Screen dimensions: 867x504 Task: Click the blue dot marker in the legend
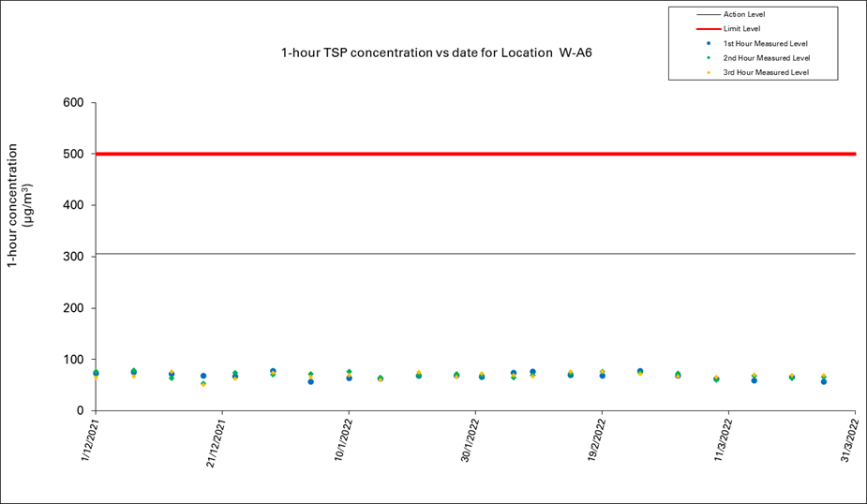pos(709,43)
